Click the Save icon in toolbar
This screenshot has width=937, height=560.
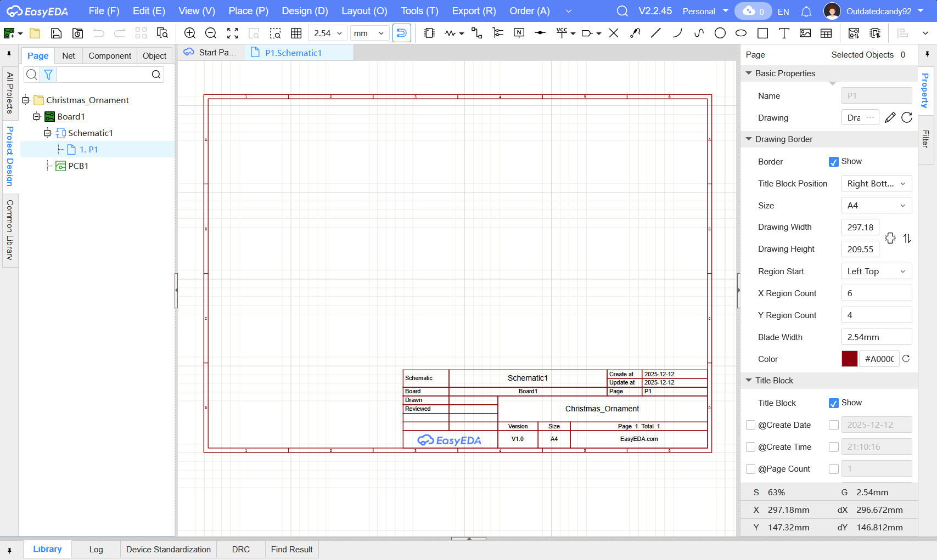(56, 33)
